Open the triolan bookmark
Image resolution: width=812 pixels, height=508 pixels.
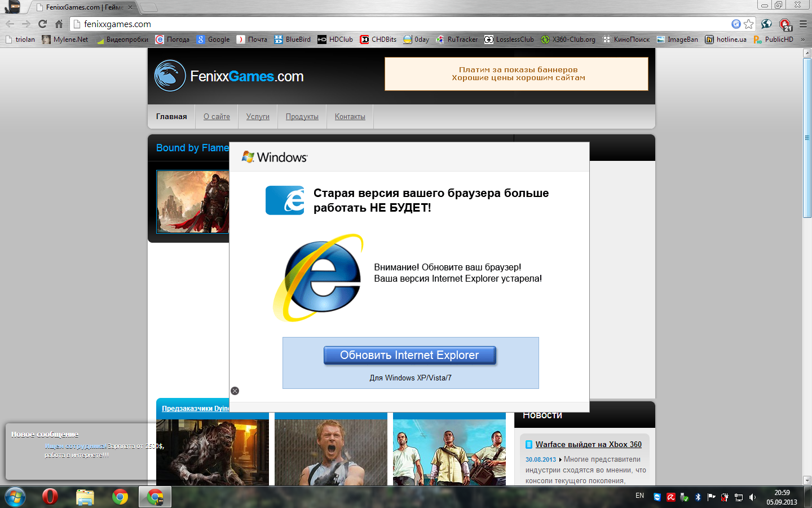click(x=20, y=40)
